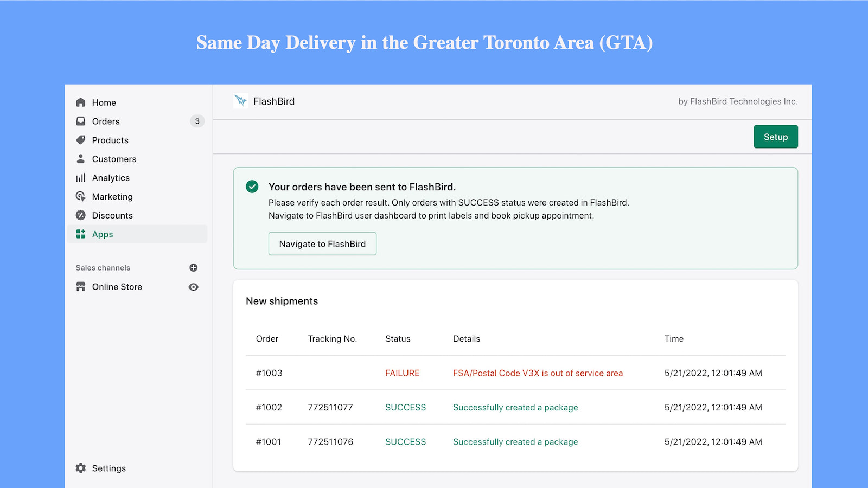Image resolution: width=868 pixels, height=488 pixels.
Task: Click the Orders count badge 3
Action: (x=197, y=121)
